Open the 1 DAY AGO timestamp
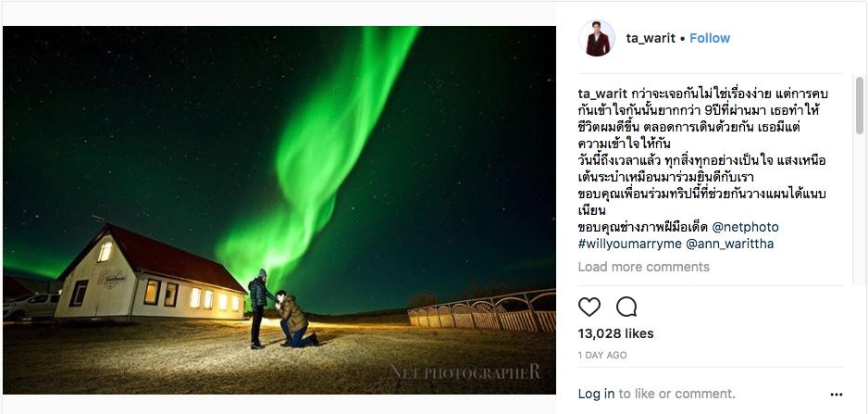This screenshot has width=868, height=414. 602,356
